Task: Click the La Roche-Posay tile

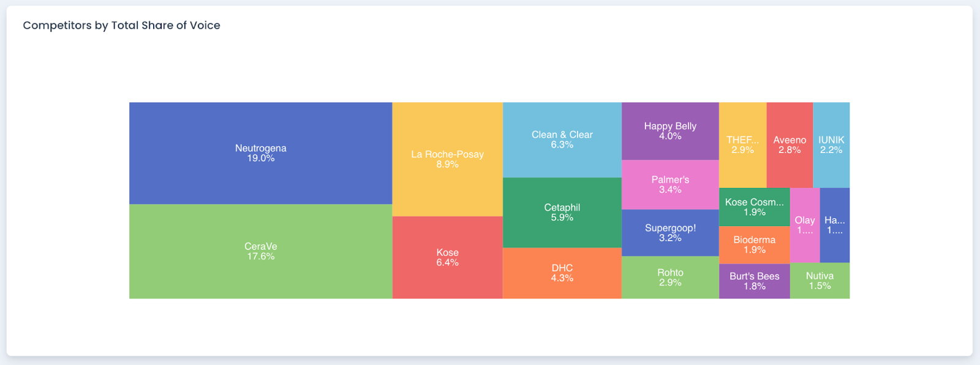Action: click(447, 159)
